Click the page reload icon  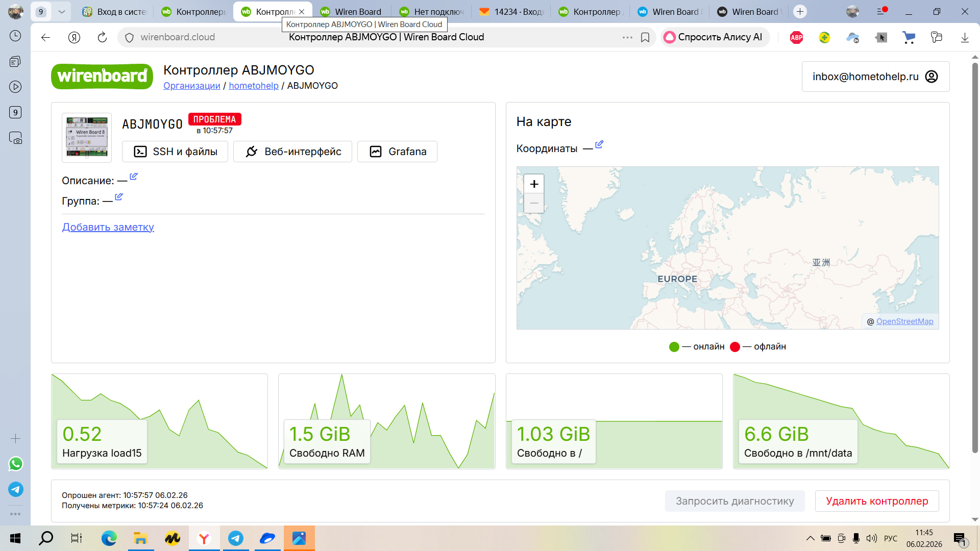[102, 37]
